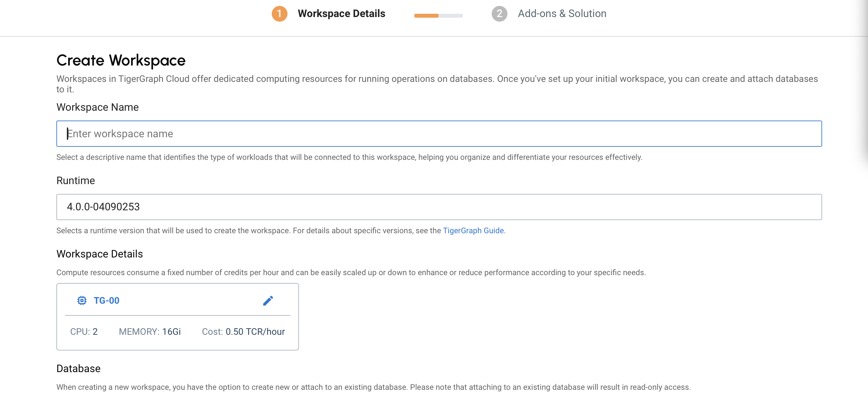Click the Cost value 0.50 TCR/hour
This screenshot has height=397, width=868.
(243, 331)
